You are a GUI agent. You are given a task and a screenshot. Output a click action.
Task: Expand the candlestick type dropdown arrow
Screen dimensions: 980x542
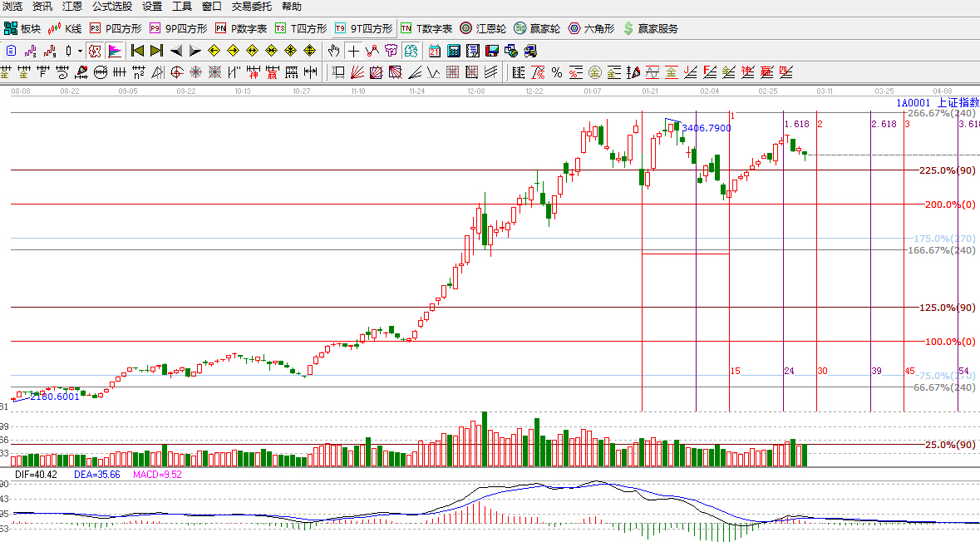point(80,51)
